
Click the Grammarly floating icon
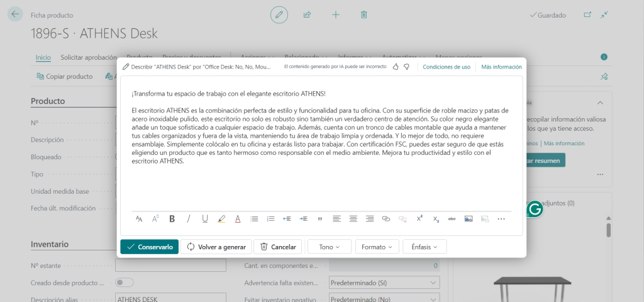pos(535,209)
